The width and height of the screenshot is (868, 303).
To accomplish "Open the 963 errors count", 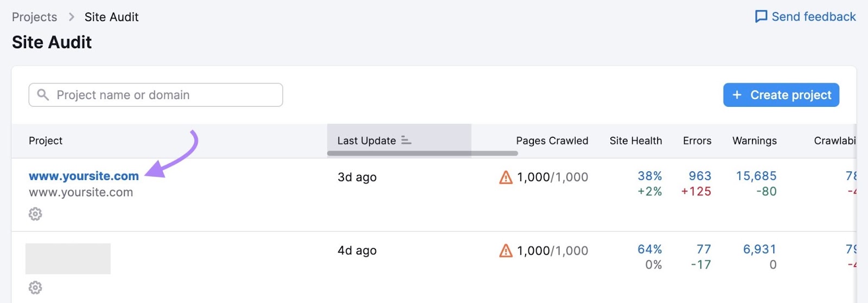I will (x=699, y=176).
